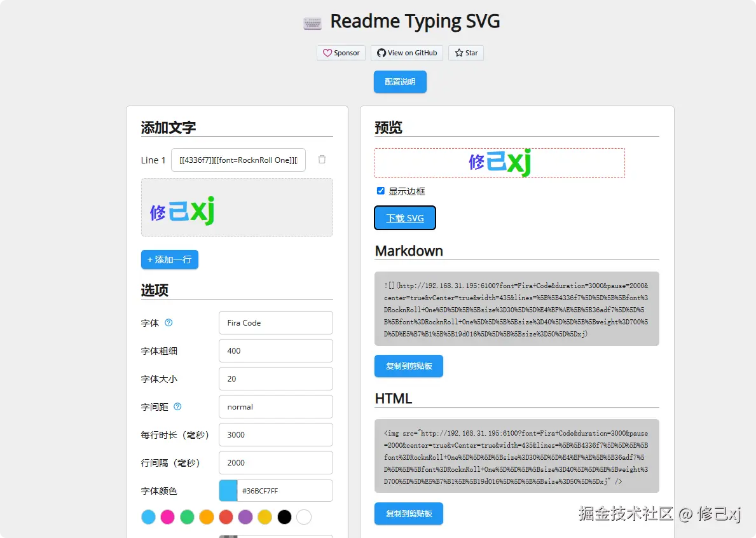The image size is (756, 538).
Task: Click the keyboard logo beside title
Action: tap(312, 23)
